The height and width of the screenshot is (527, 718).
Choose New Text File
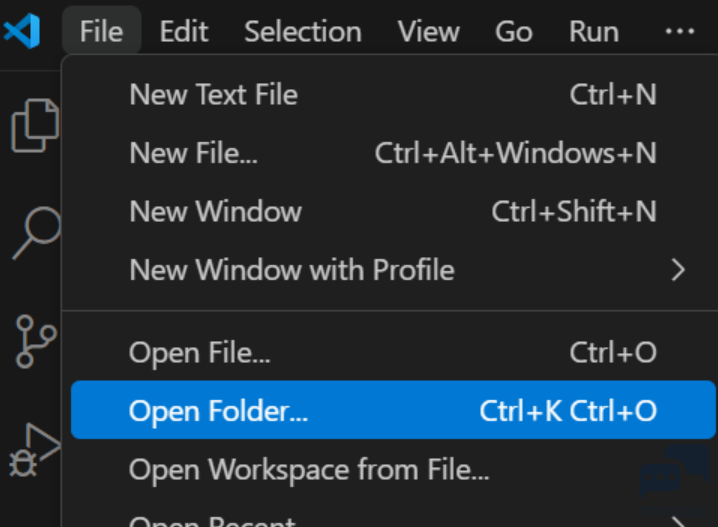coord(393,94)
